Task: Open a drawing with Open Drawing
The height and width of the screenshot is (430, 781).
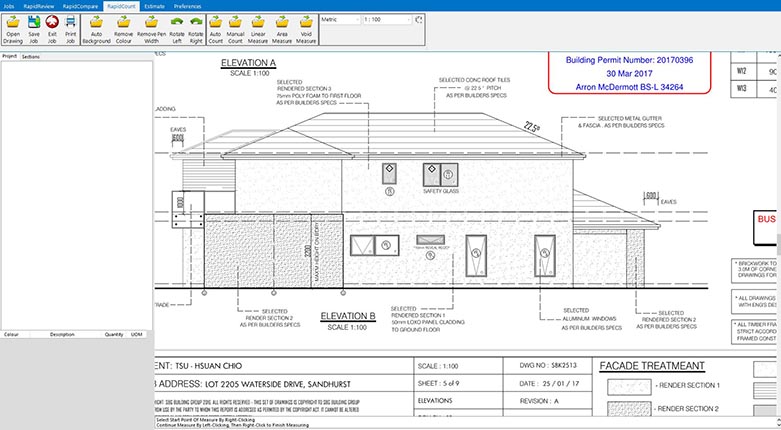Action: [13, 29]
